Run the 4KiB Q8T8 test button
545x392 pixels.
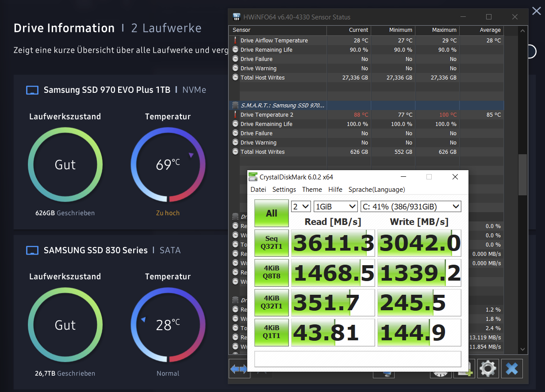click(x=272, y=273)
